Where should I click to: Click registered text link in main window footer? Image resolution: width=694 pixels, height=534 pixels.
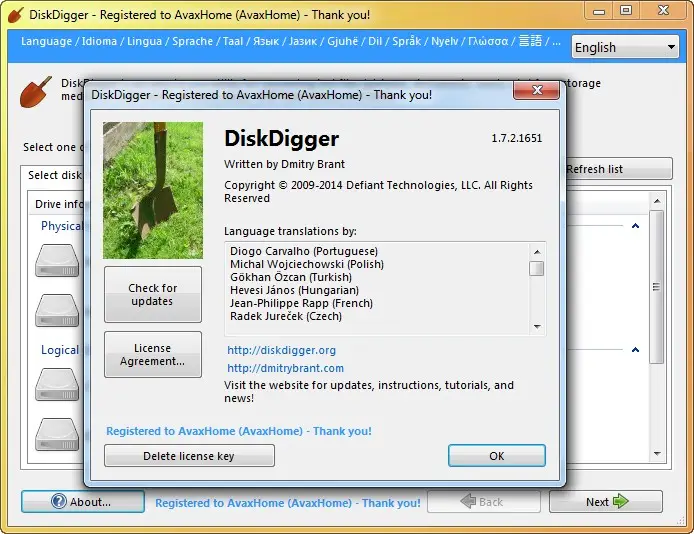pyautogui.click(x=288, y=503)
